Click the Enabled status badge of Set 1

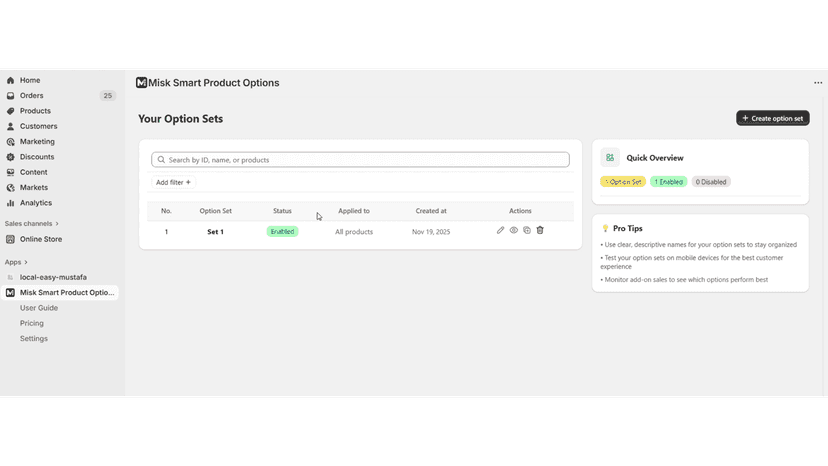point(283,231)
